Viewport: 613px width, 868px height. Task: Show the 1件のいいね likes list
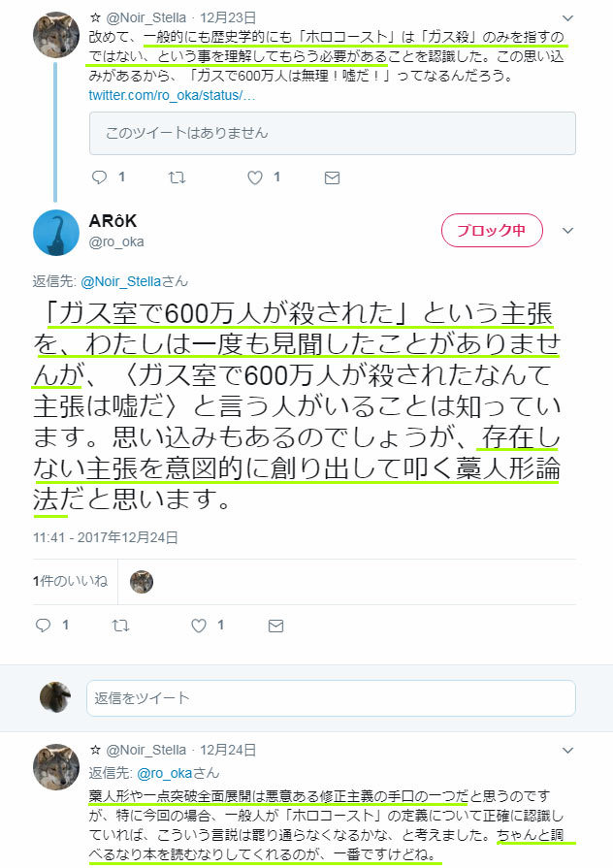click(x=71, y=581)
